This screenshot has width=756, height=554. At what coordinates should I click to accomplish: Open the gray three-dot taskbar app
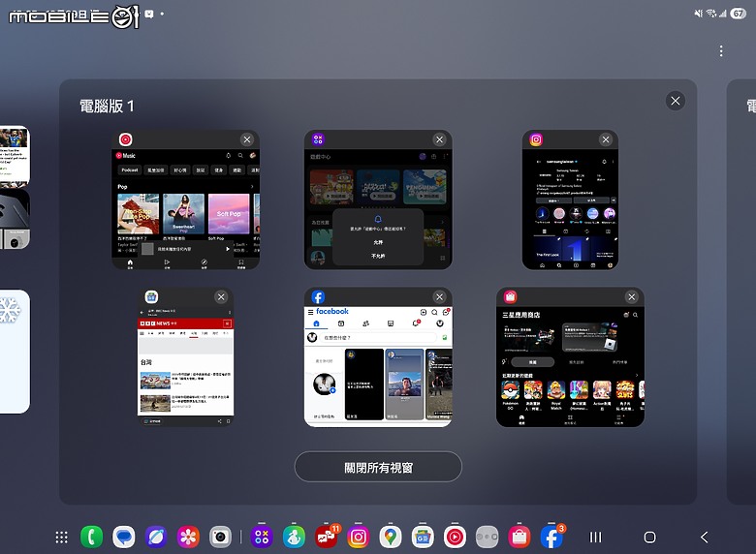pos(487,538)
